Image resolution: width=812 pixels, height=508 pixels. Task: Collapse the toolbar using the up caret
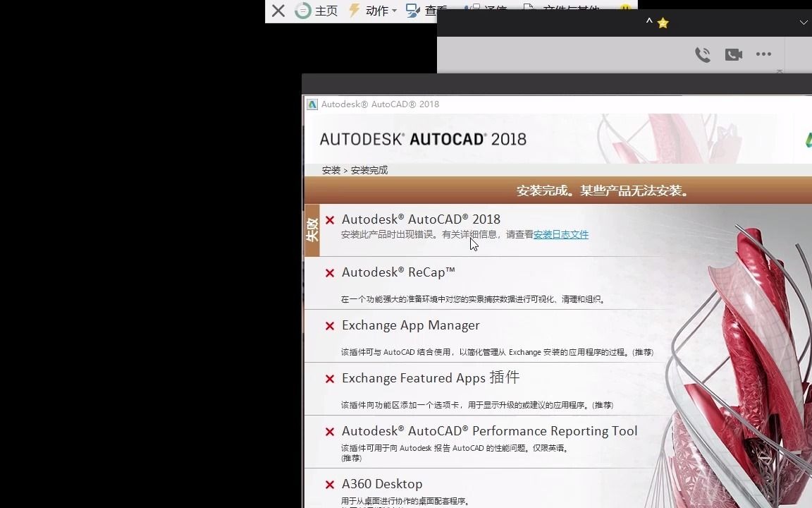point(648,22)
